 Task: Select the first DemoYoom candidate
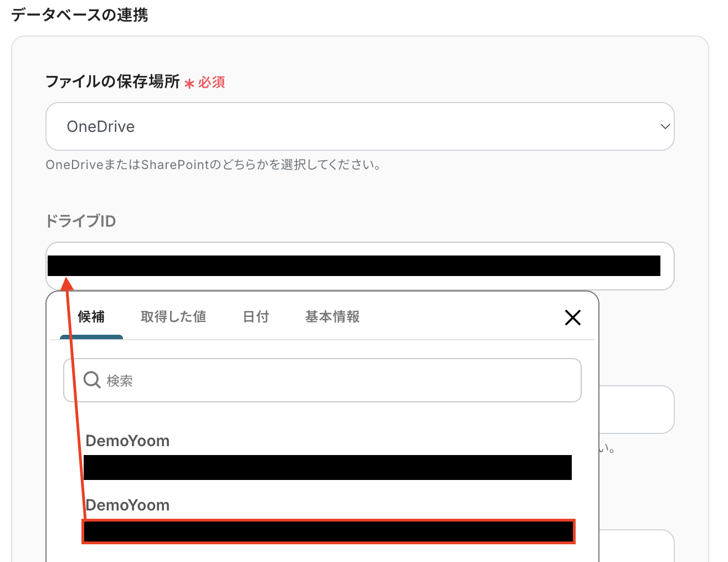327,456
